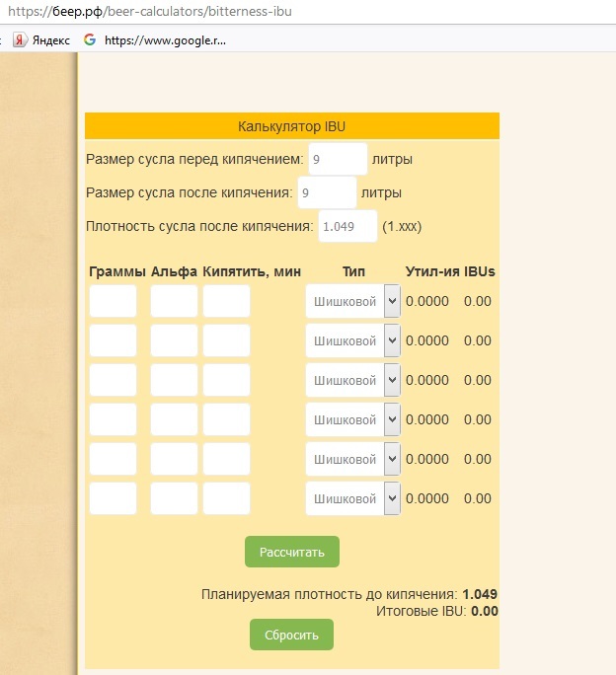
Task: Expand the fourth row Шишковой dropdown
Action: [x=352, y=419]
